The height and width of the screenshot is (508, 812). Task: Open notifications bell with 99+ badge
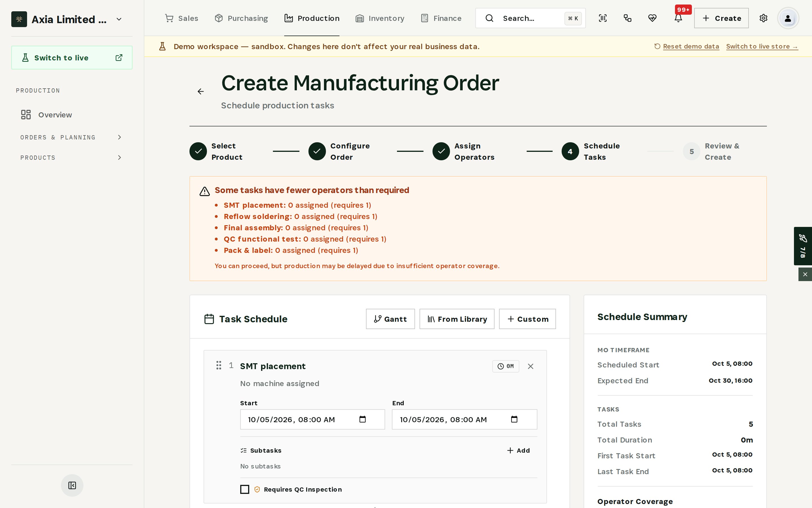(678, 18)
